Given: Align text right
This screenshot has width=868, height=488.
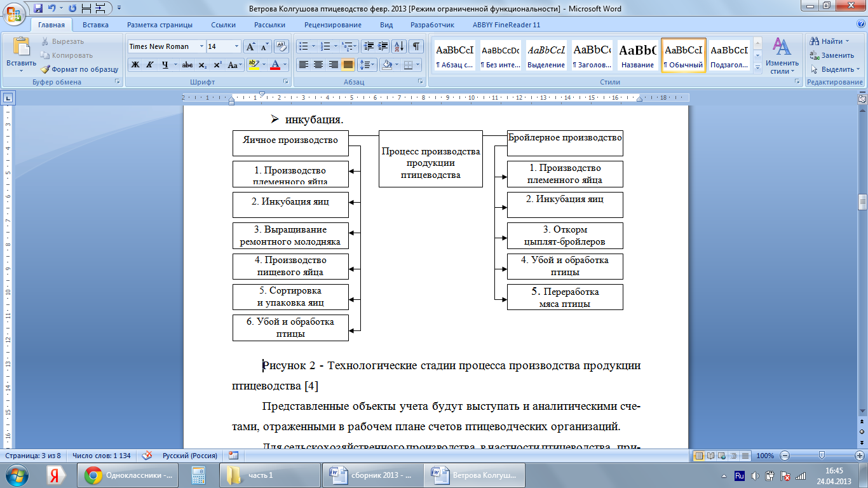Looking at the screenshot, I should 333,65.
